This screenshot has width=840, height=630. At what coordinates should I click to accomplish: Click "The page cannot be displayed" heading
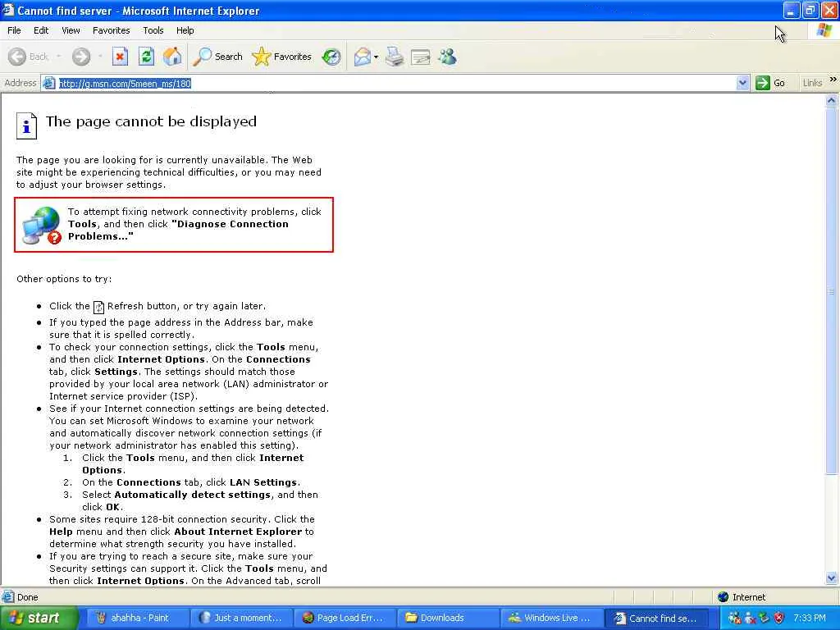click(151, 121)
